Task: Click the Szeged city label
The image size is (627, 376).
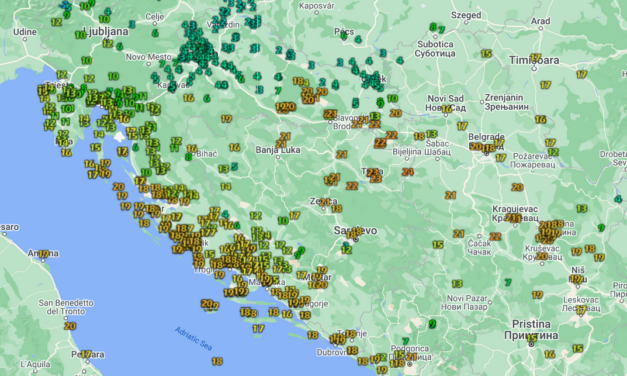Action: coord(466,15)
